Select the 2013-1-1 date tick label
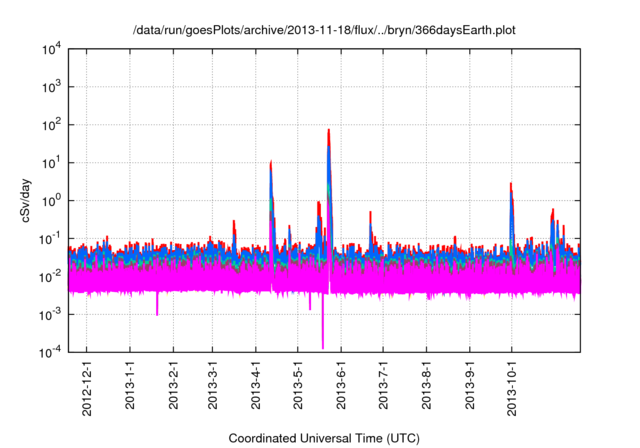Screen dimensions: 640x448 click(130, 386)
